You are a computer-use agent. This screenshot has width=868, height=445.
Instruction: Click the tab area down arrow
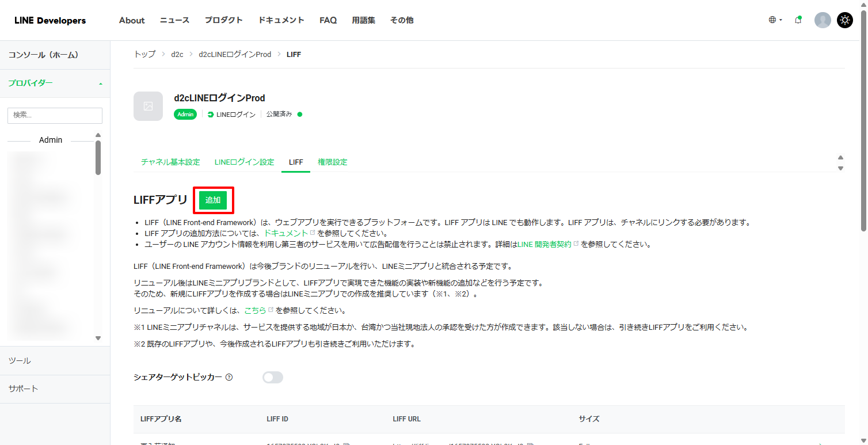[840, 168]
